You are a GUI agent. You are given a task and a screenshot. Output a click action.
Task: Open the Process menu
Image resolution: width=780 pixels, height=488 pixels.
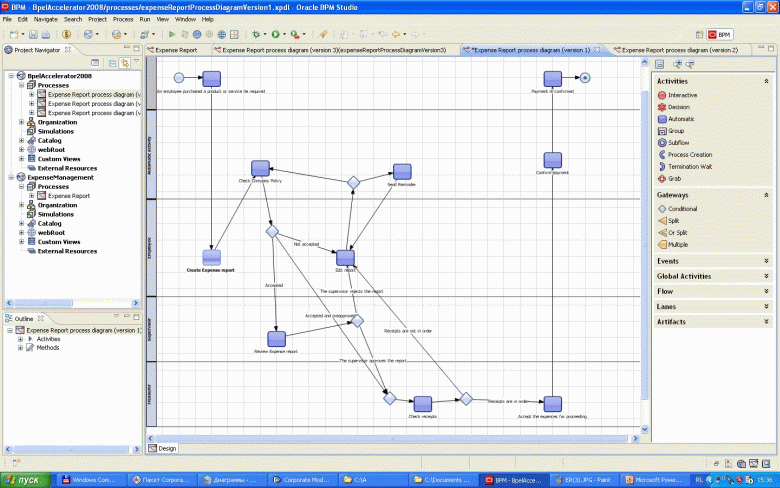pos(123,19)
